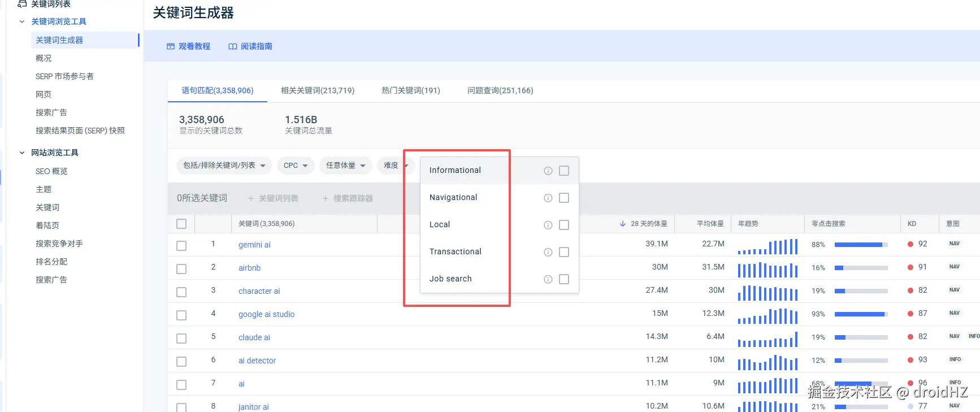The width and height of the screenshot is (980, 412).
Task: Click the reading guide book icon
Action: (233, 46)
